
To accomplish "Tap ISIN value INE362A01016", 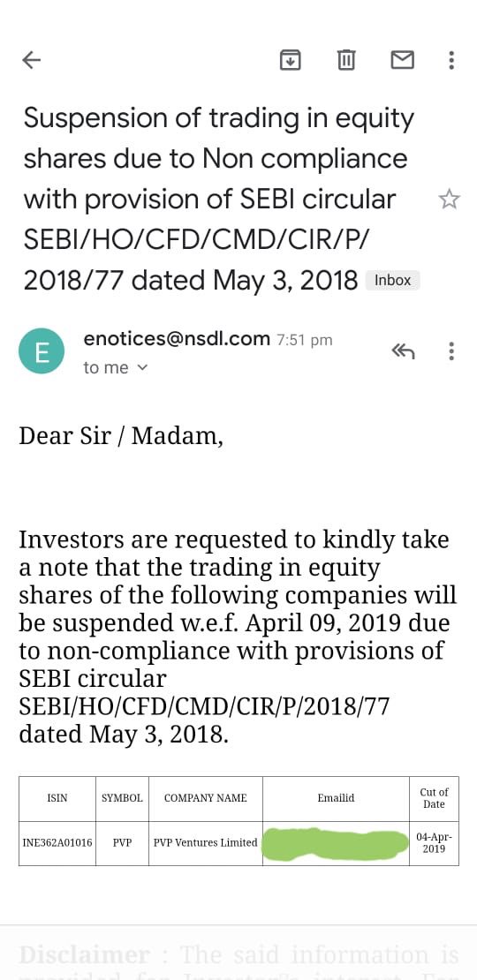I will [57, 842].
